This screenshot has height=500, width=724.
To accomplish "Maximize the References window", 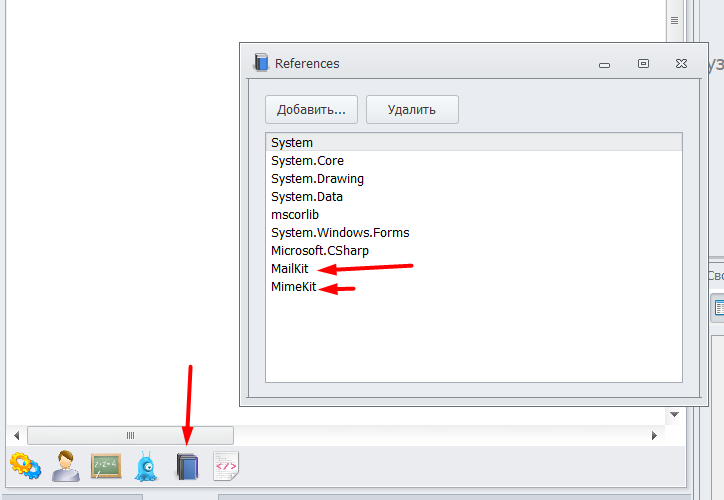I will pyautogui.click(x=643, y=64).
